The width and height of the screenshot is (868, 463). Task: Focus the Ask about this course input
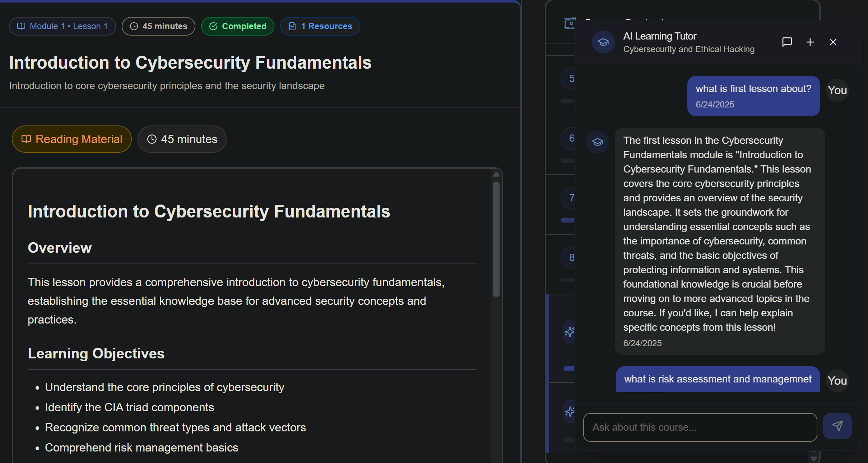700,427
